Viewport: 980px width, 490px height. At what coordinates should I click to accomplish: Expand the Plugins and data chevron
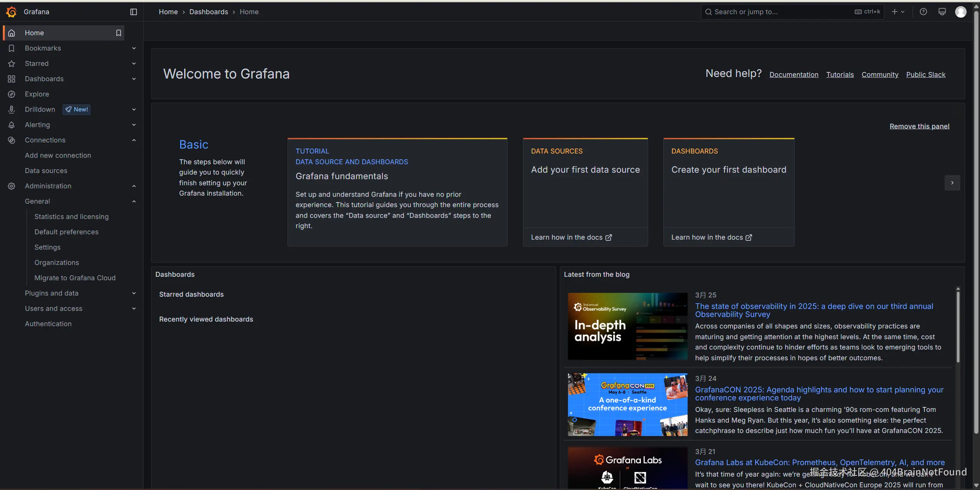click(x=134, y=293)
